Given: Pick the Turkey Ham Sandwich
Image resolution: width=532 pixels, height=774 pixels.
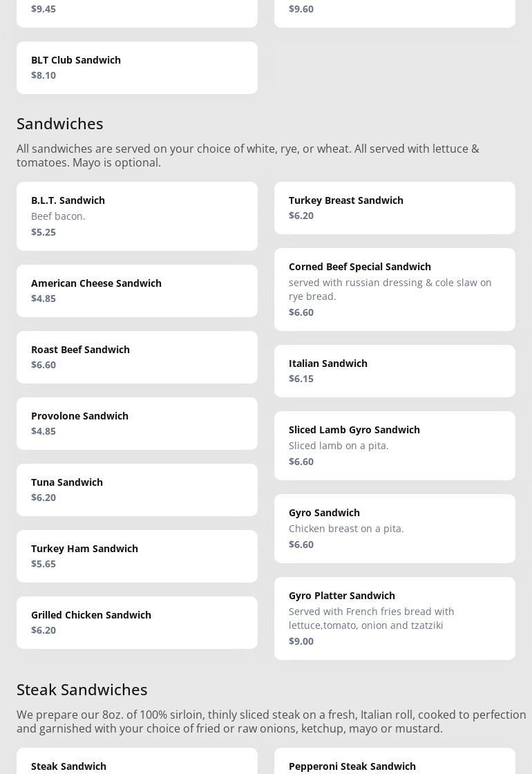Looking at the screenshot, I should [137, 556].
